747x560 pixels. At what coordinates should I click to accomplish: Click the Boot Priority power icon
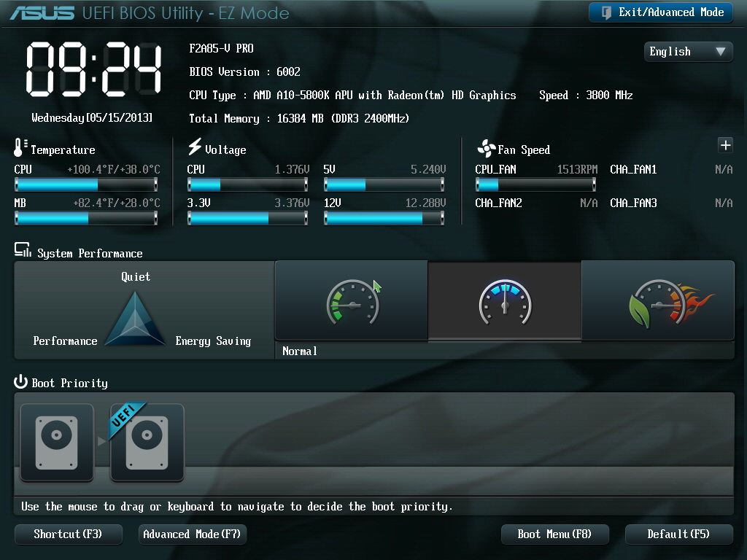click(x=20, y=381)
